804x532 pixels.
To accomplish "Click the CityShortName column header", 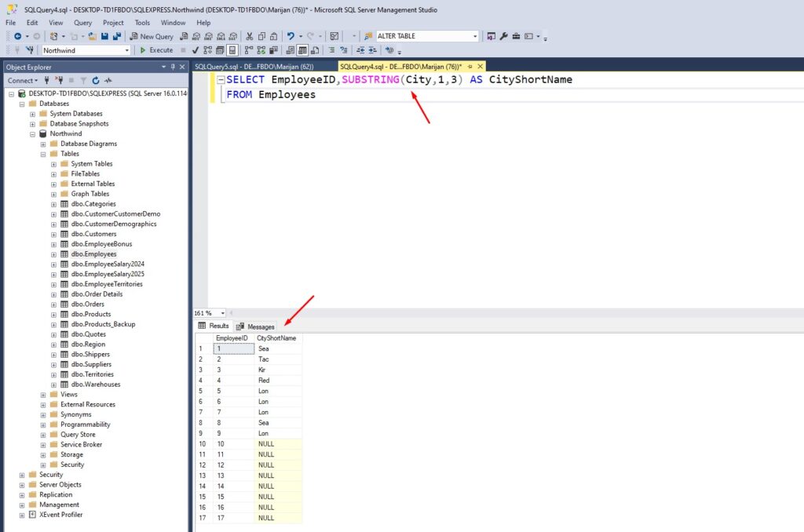I will (278, 338).
